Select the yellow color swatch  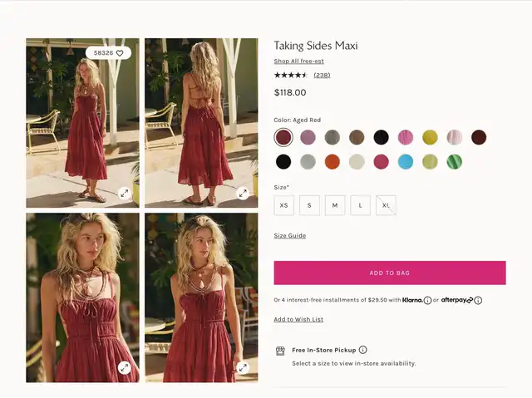tap(430, 137)
